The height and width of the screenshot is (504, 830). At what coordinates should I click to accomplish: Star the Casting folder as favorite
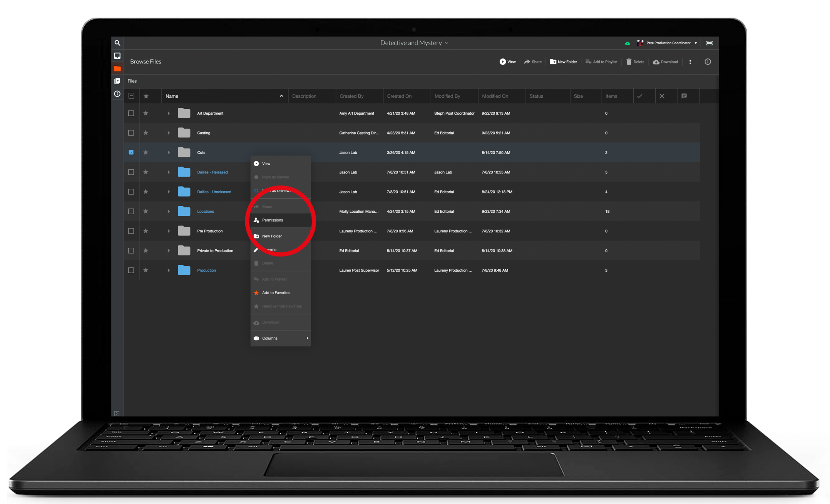point(146,133)
